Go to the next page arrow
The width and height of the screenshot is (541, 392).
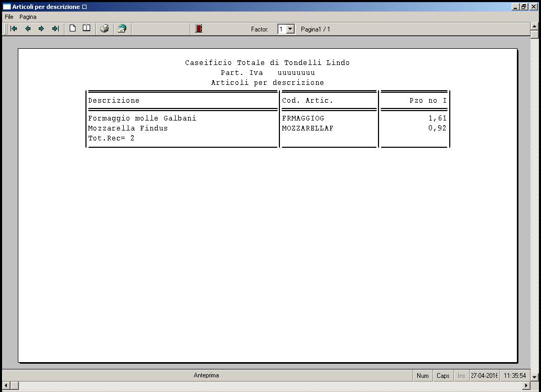41,29
